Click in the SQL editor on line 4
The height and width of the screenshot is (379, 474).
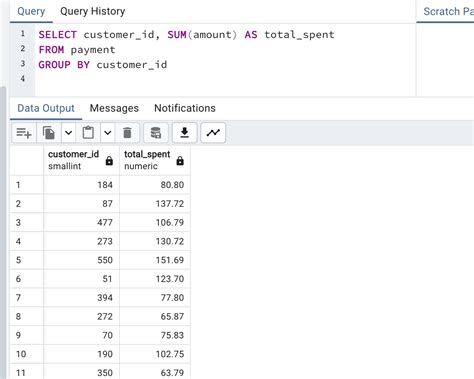point(225,79)
